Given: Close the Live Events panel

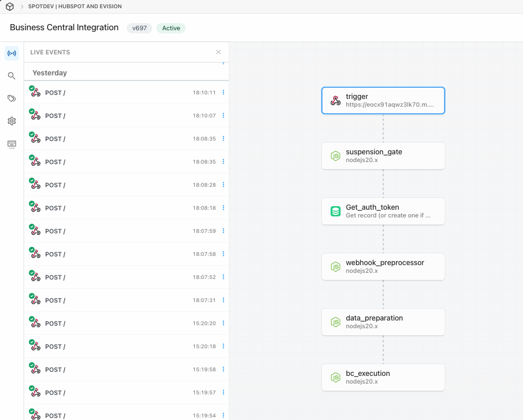Looking at the screenshot, I should pyautogui.click(x=218, y=52).
